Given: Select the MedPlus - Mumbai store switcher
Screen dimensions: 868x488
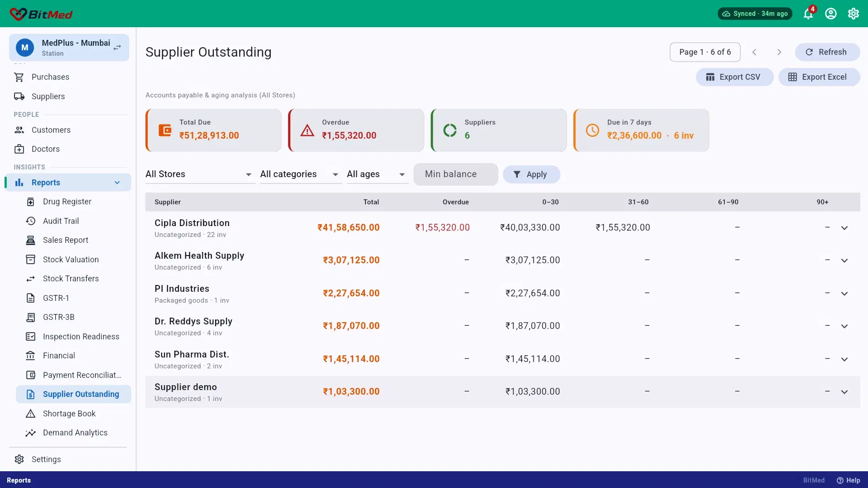Looking at the screenshot, I should [69, 48].
